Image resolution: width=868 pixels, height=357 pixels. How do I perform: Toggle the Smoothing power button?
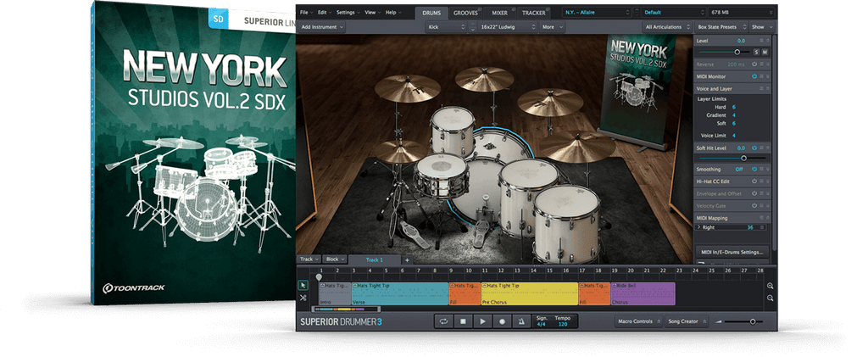(754, 169)
